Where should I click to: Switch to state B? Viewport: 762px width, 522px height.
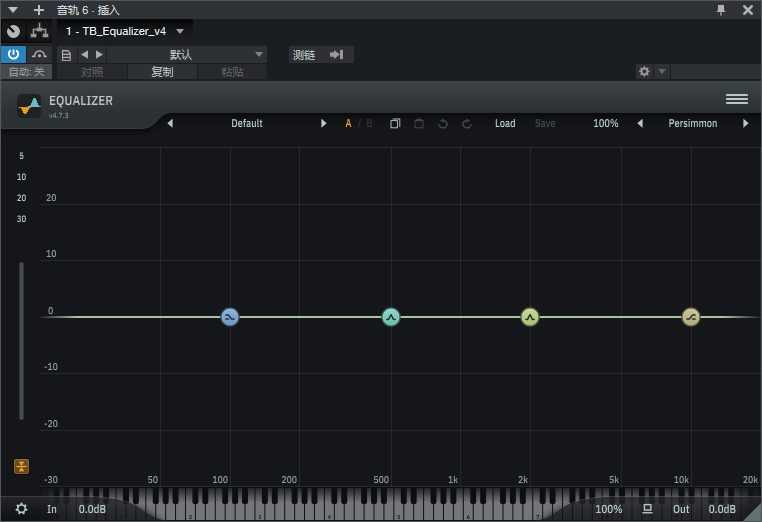(x=369, y=123)
